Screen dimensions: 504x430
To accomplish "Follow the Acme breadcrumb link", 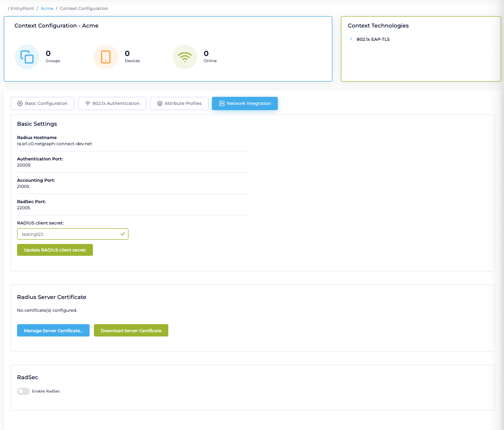I will [47, 9].
